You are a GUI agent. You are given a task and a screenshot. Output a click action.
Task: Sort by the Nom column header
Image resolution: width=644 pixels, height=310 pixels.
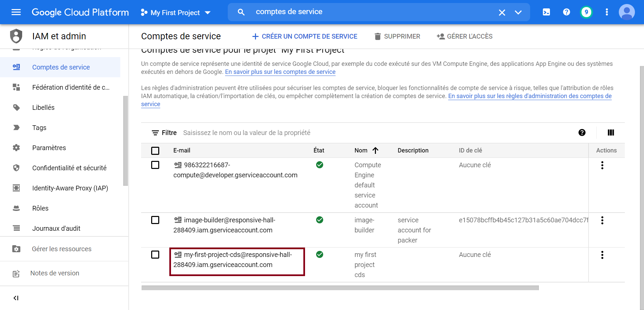(x=366, y=150)
